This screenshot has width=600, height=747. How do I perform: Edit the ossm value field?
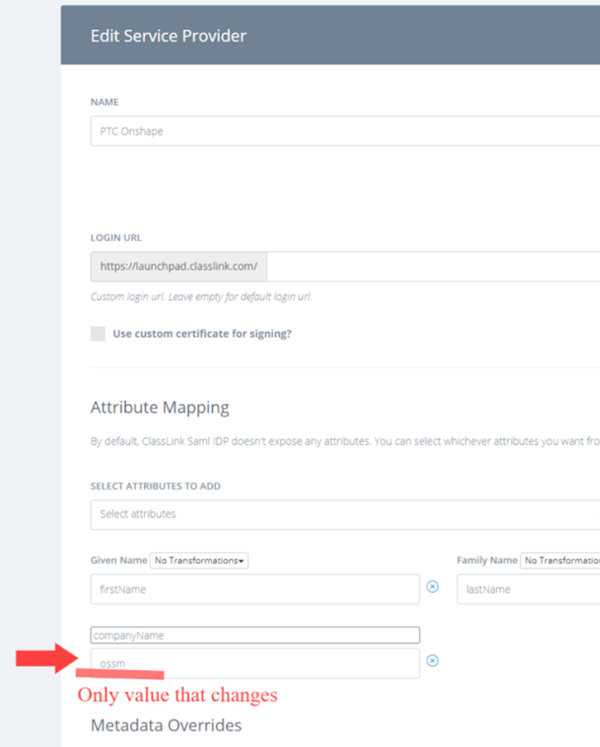255,662
